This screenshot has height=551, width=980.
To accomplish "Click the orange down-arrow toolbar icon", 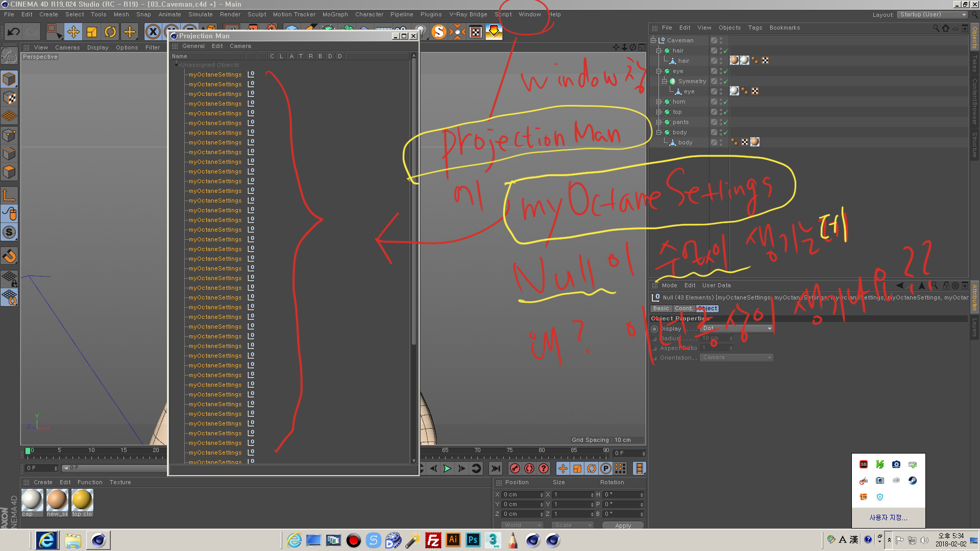I will click(494, 32).
